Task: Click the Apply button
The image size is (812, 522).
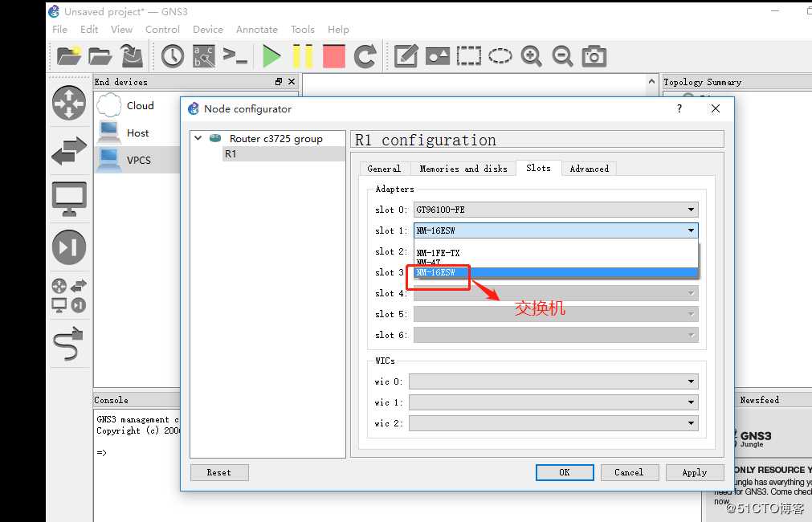Action: click(695, 472)
